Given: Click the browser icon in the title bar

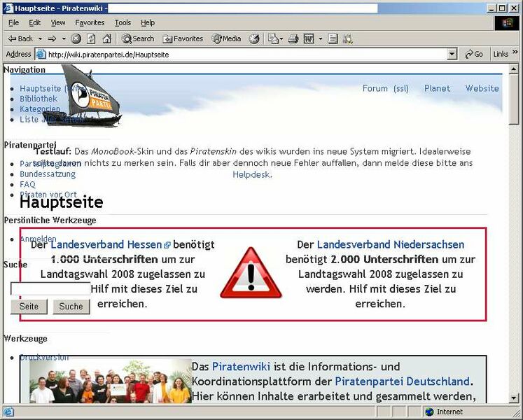Looking at the screenshot, I should (8, 8).
